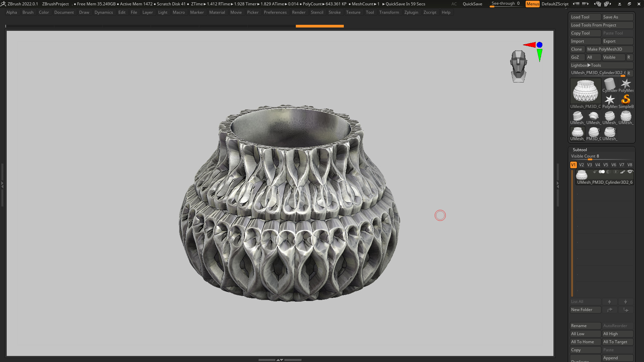This screenshot has width=644, height=362.
Task: Click the up arrow next to List All
Action: pyautogui.click(x=609, y=302)
